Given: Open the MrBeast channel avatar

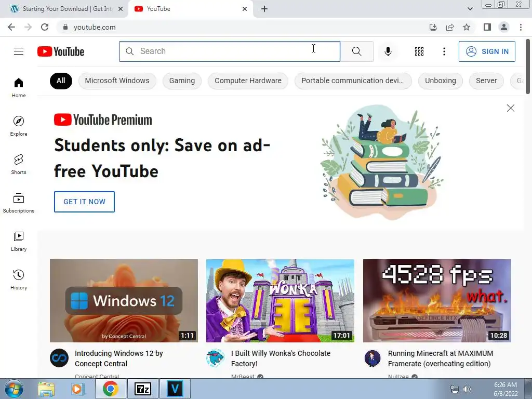Looking at the screenshot, I should [216, 358].
